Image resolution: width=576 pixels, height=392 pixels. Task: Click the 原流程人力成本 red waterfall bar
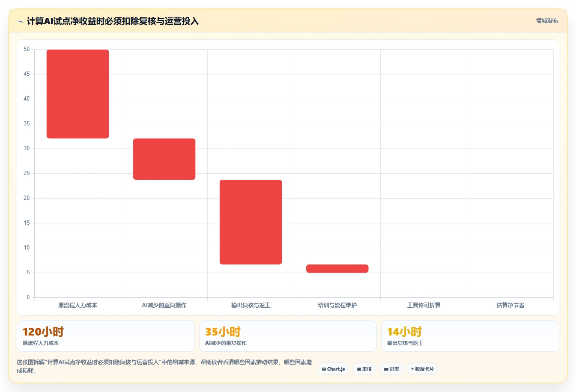point(78,94)
